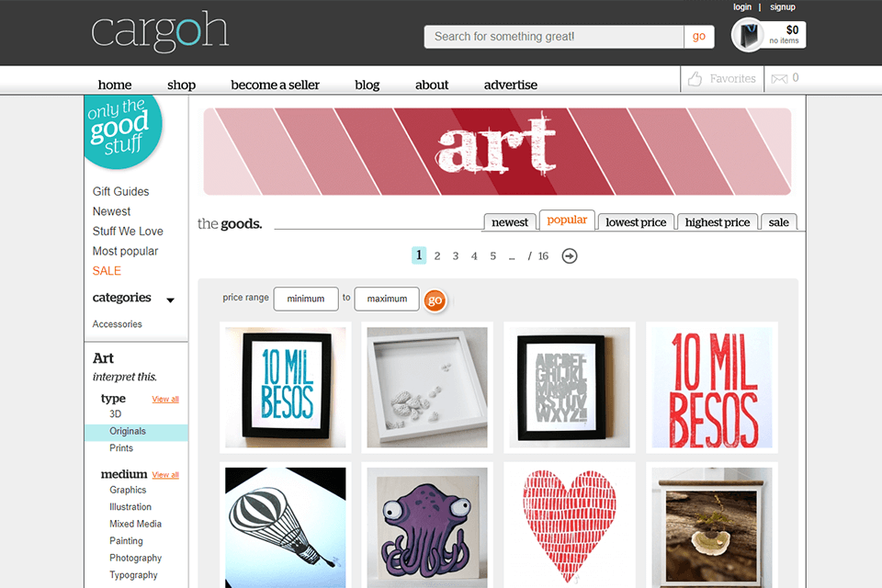Click the cargoh logo
This screenshot has width=882, height=588.
pos(160,31)
